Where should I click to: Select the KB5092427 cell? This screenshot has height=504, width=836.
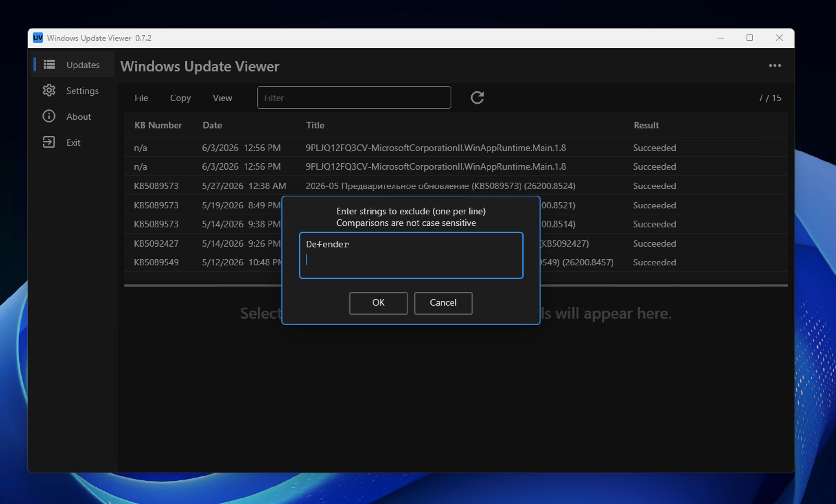[156, 243]
